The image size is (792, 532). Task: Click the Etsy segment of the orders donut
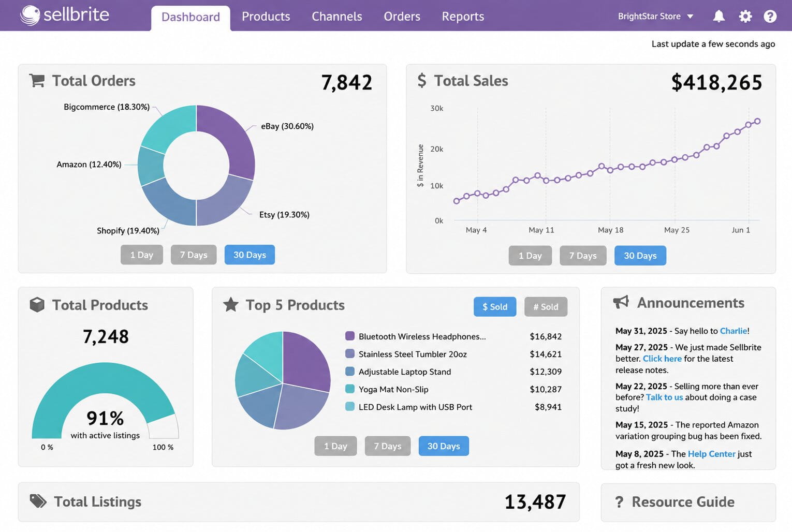click(221, 203)
